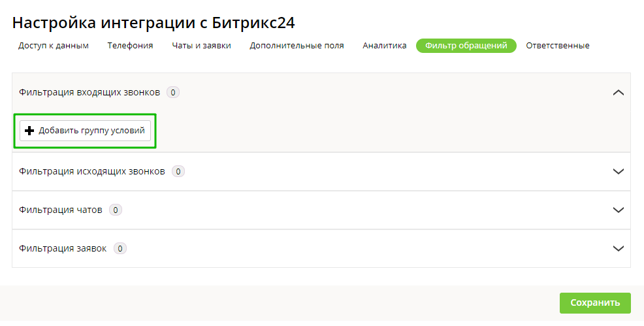Click the plus icon on Добавить группу условий
The image size is (644, 326).
[29, 131]
